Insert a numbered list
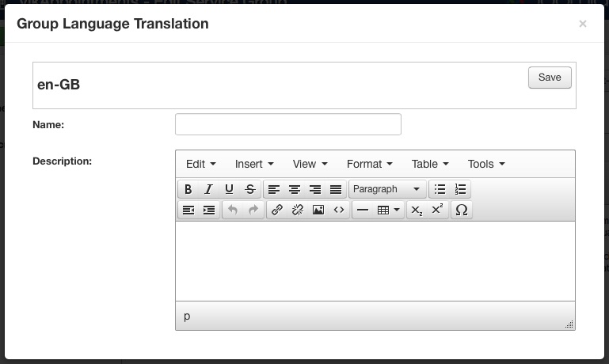 (460, 189)
